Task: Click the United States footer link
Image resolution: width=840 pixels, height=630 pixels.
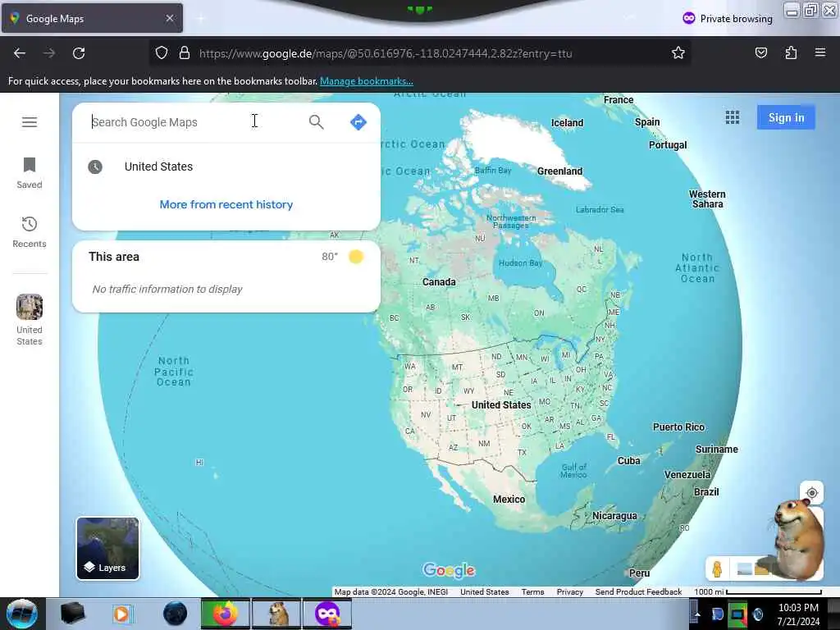Action: coord(484,592)
